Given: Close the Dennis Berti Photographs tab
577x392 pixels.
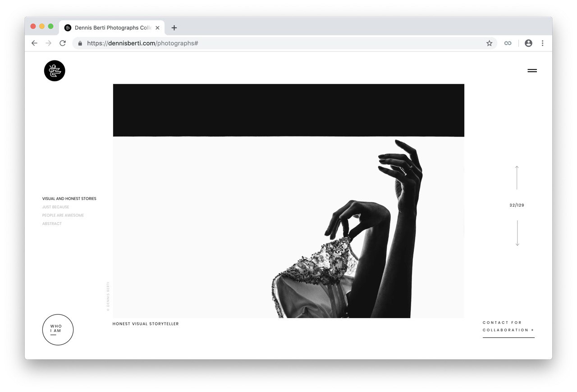Looking at the screenshot, I should pyautogui.click(x=157, y=28).
